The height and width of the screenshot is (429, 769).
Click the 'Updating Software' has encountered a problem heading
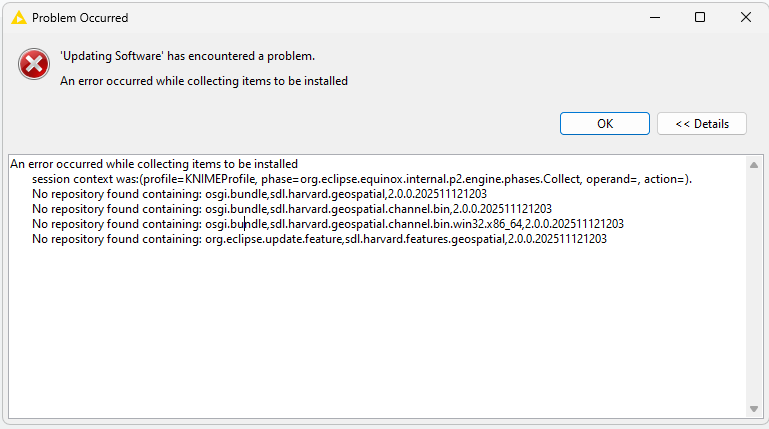click(x=187, y=56)
